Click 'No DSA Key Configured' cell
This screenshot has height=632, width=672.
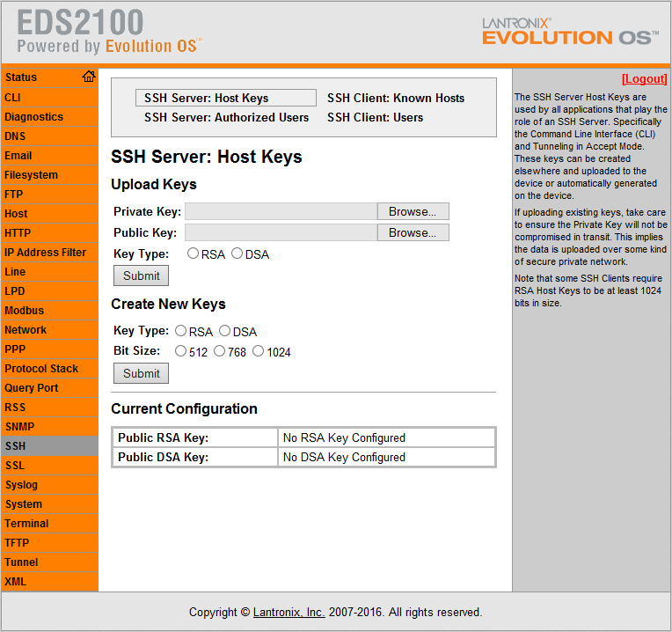point(386,457)
